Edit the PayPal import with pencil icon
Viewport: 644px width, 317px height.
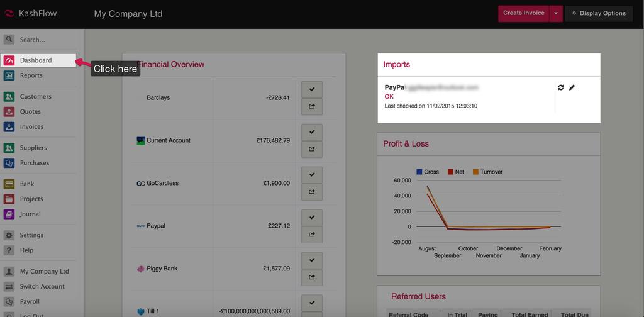click(572, 87)
